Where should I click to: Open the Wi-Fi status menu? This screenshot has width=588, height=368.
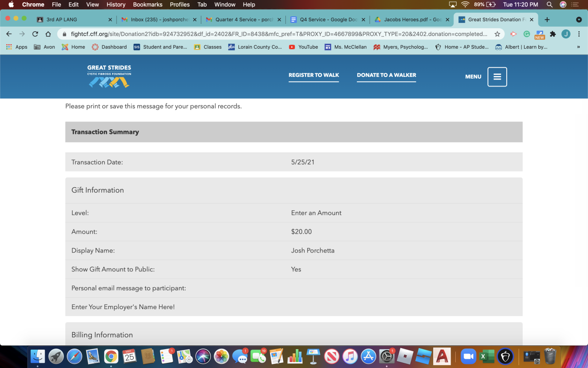tap(465, 5)
